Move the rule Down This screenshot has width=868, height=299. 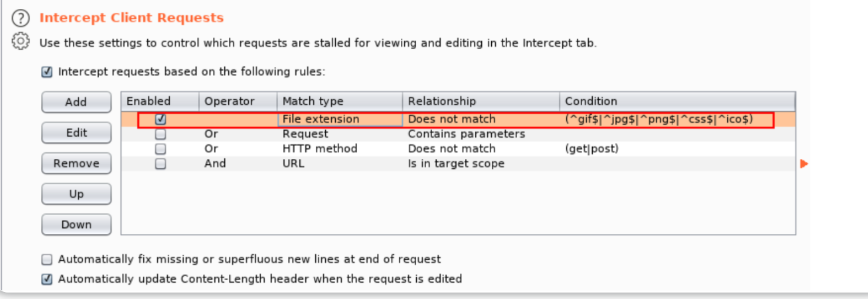coord(76,225)
